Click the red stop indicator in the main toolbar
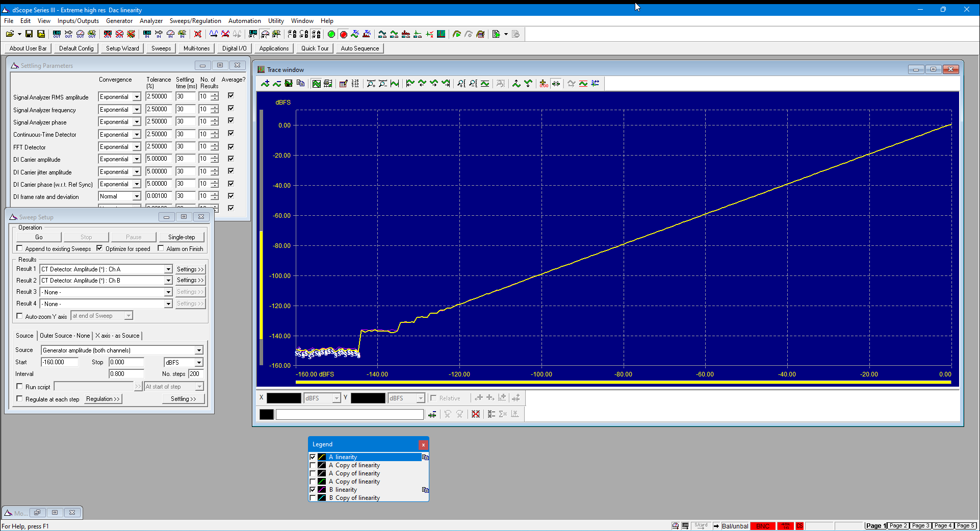 [x=343, y=34]
